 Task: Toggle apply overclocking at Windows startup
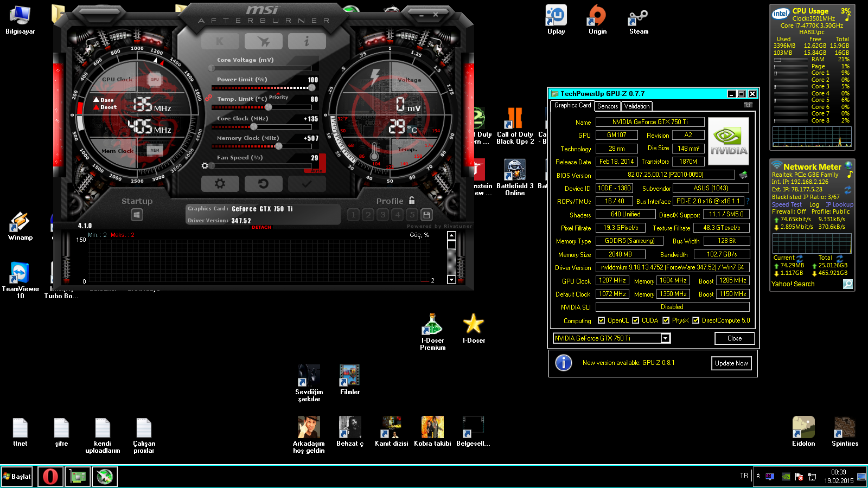click(137, 215)
